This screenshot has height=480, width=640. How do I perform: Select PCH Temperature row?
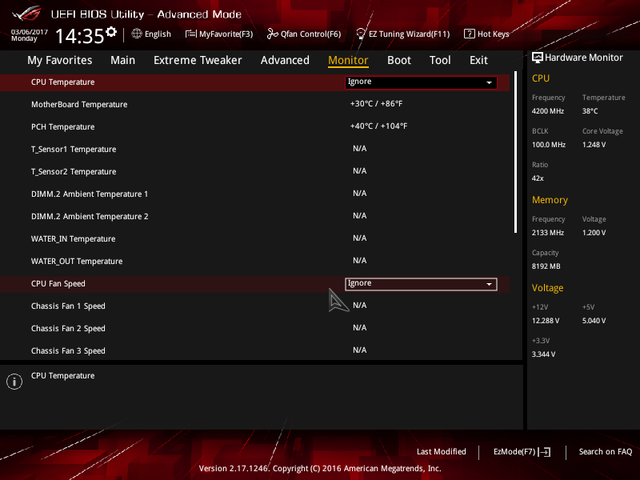coord(63,127)
